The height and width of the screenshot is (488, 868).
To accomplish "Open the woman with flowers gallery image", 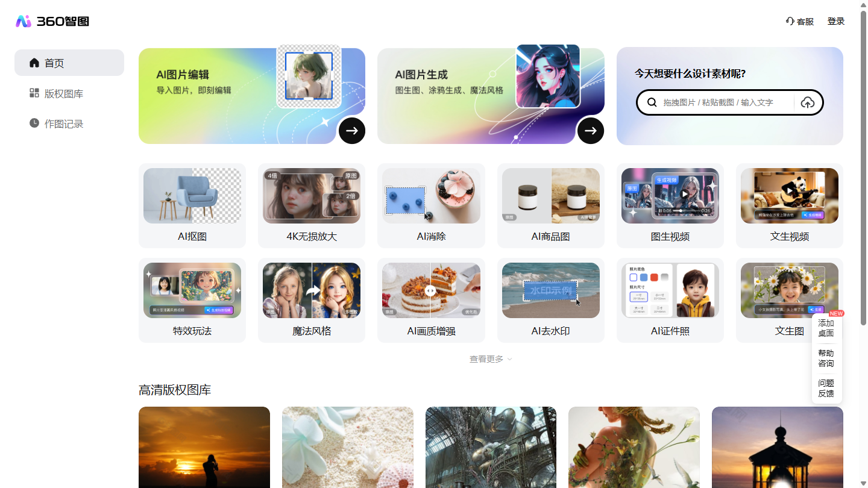I will [x=634, y=447].
